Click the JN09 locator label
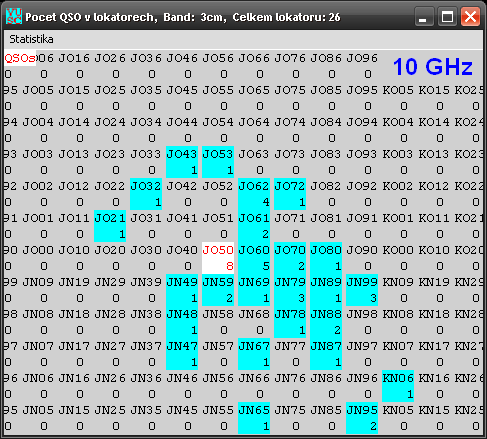487x439 pixels. [38, 282]
